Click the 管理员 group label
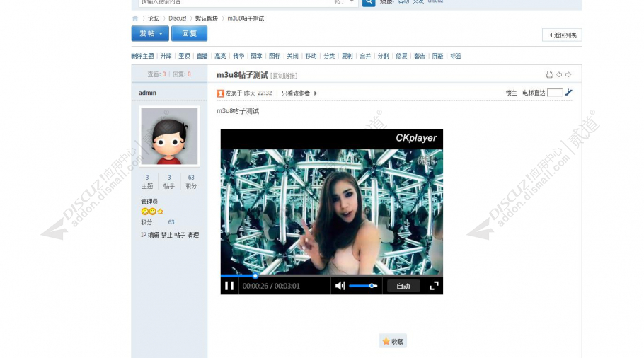The width and height of the screenshot is (644, 358). [149, 202]
